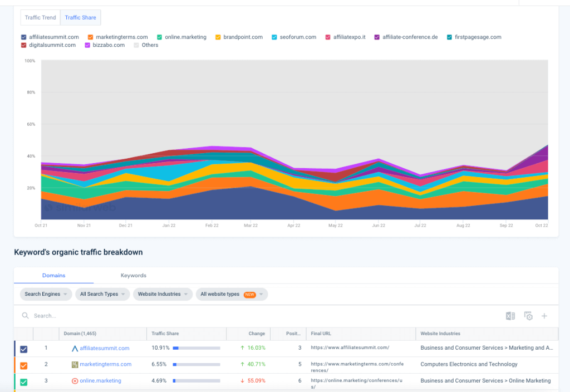Open the Search Engines dropdown
This screenshot has height=392, width=570.
(x=45, y=294)
